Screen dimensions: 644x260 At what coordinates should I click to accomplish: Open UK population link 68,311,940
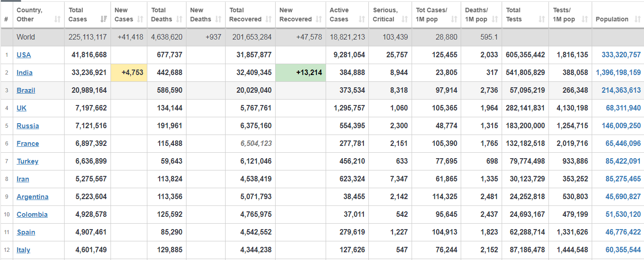pyautogui.click(x=623, y=108)
